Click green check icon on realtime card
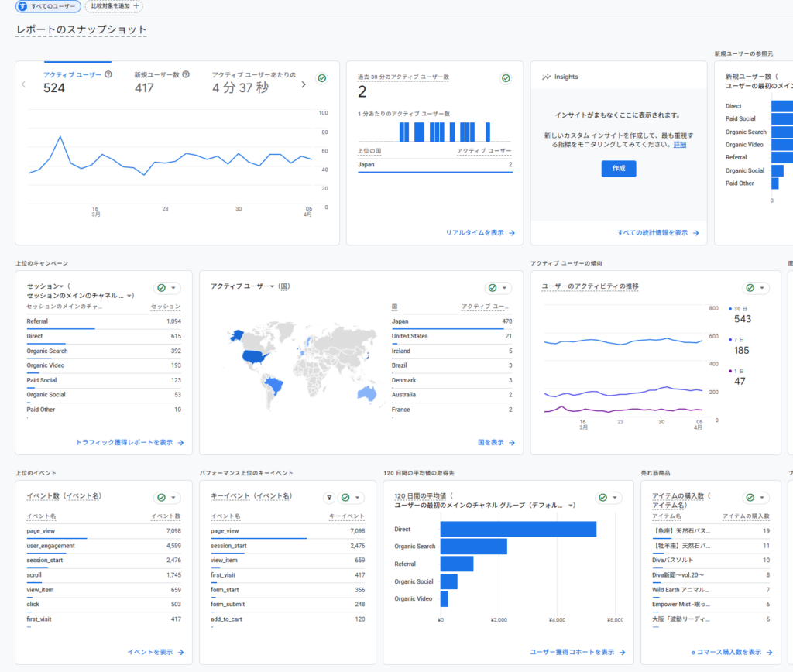 [x=506, y=78]
